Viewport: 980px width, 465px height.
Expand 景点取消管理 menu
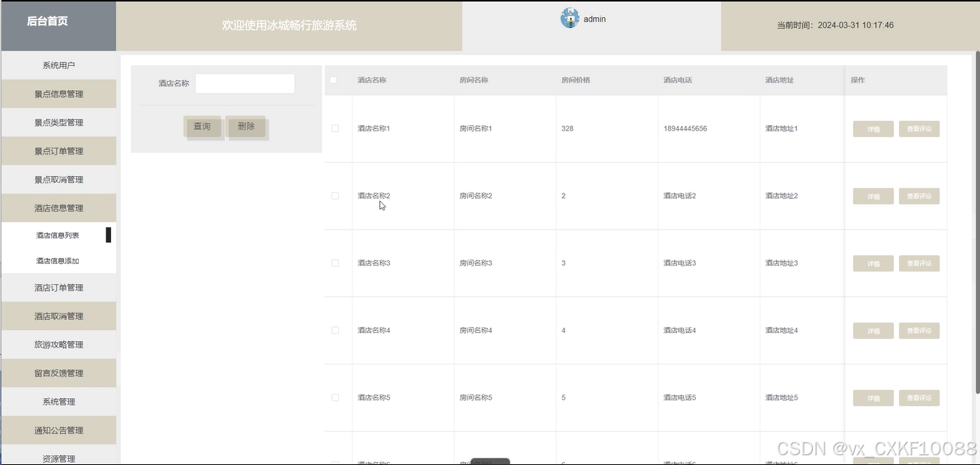click(x=58, y=179)
